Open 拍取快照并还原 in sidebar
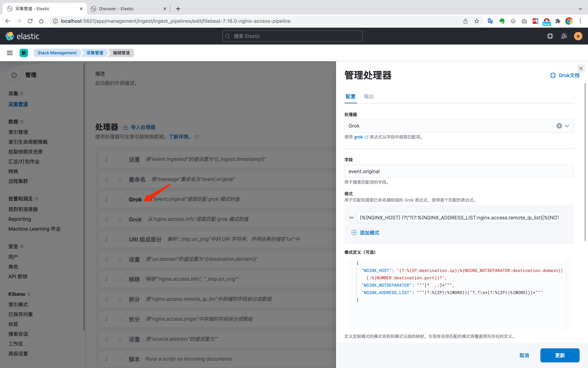588x368 pixels. click(26, 152)
